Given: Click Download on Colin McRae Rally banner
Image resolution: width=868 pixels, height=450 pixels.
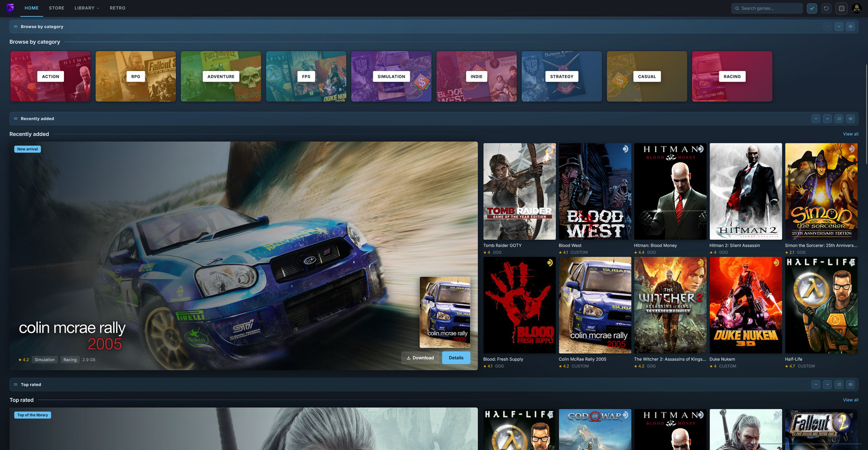Looking at the screenshot, I should click(420, 358).
